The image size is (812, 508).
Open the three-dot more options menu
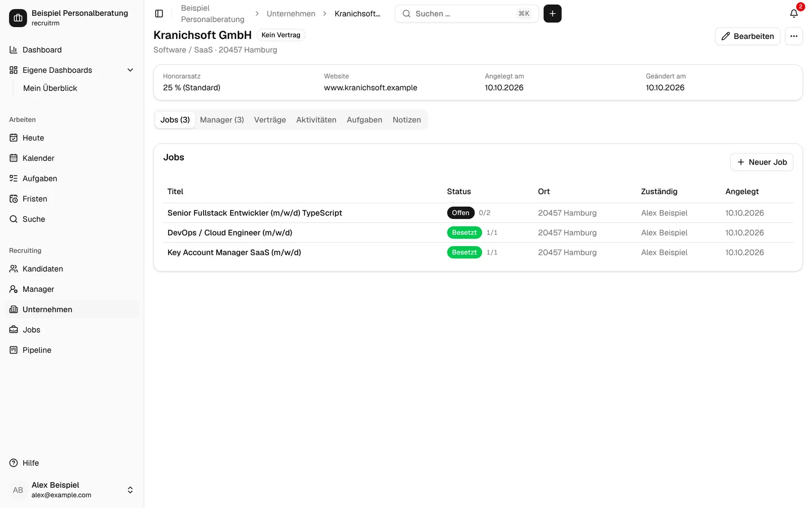point(794,36)
